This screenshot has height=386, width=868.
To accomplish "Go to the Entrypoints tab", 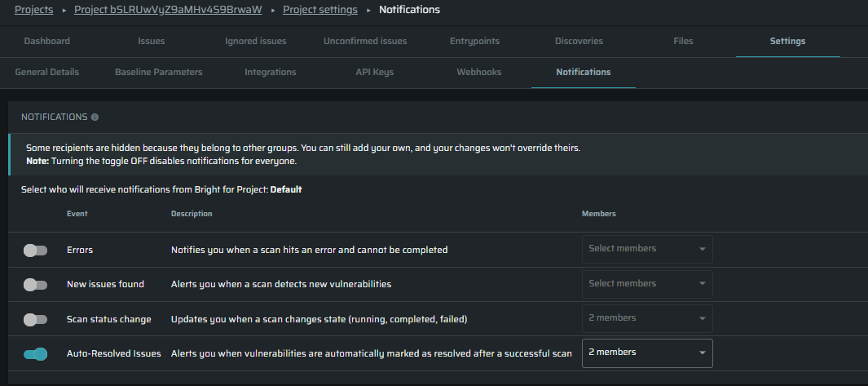I will point(474,41).
